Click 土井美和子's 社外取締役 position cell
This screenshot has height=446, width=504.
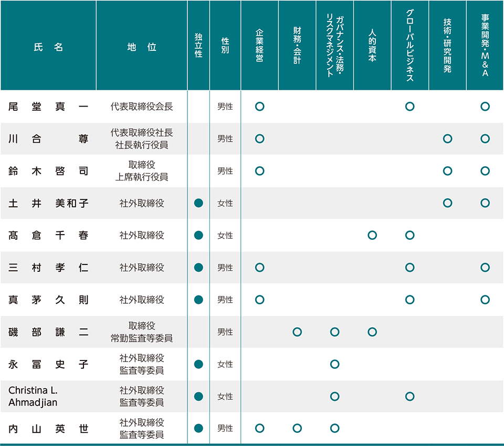[142, 203]
